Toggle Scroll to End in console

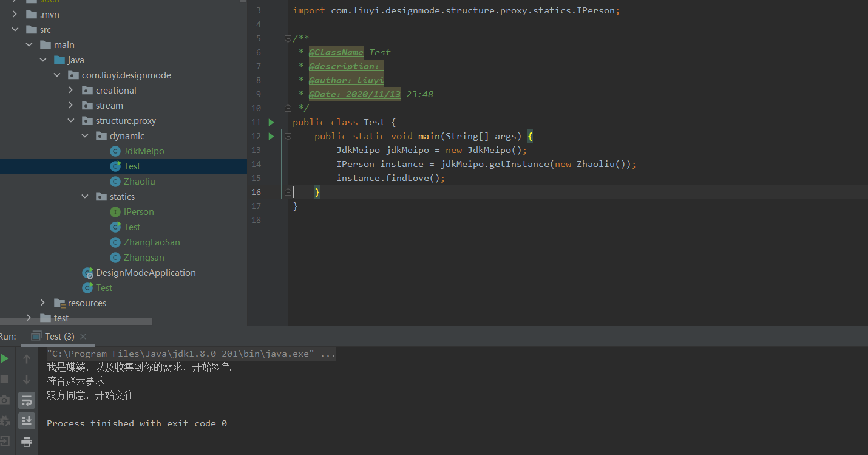(27, 420)
